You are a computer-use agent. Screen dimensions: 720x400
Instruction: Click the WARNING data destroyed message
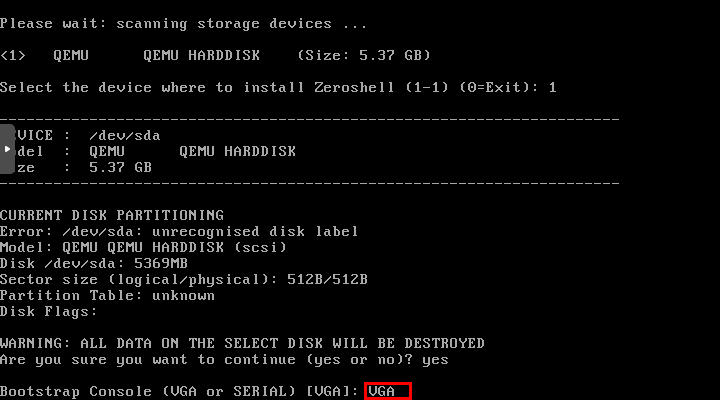(242, 343)
